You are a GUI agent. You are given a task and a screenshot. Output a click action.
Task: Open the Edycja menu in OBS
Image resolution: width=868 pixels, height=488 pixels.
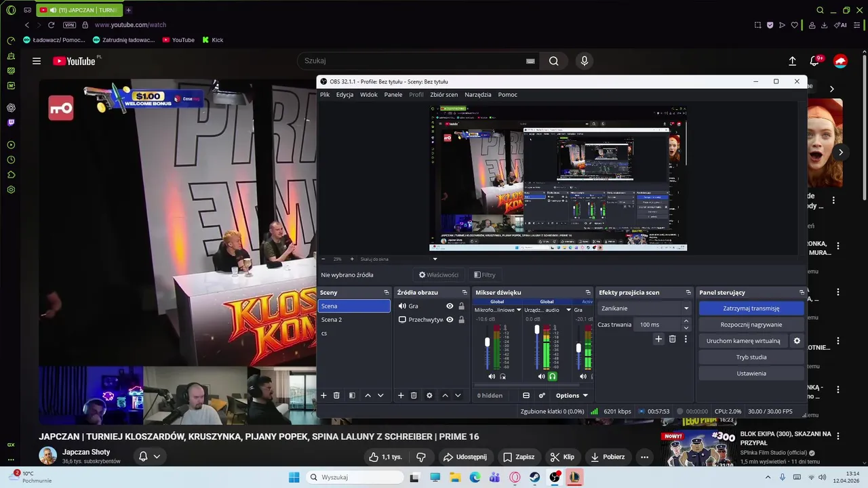pyautogui.click(x=344, y=94)
